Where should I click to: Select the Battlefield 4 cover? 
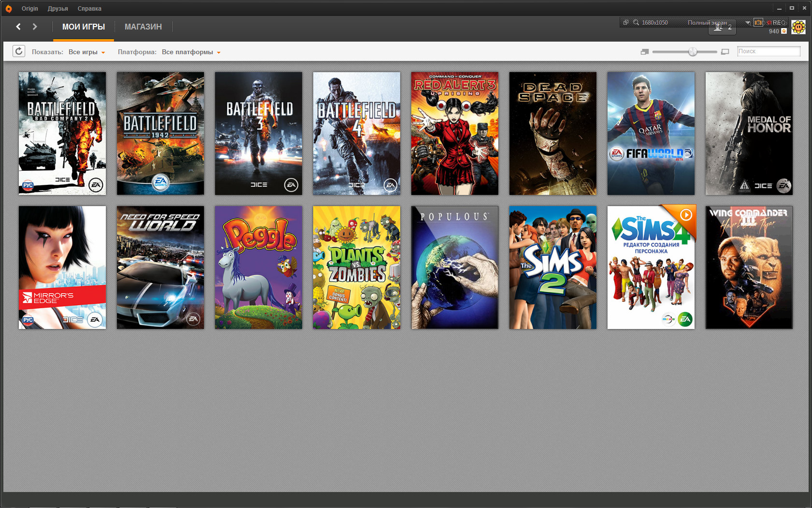click(x=357, y=134)
